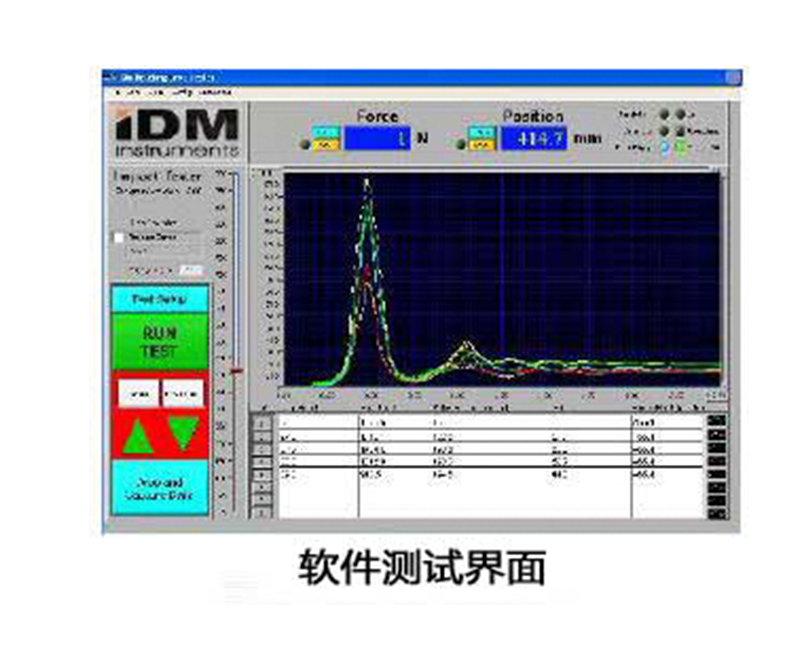Click the red marker on the vertical position scale
This screenshot has height=658, width=800.
236,370
